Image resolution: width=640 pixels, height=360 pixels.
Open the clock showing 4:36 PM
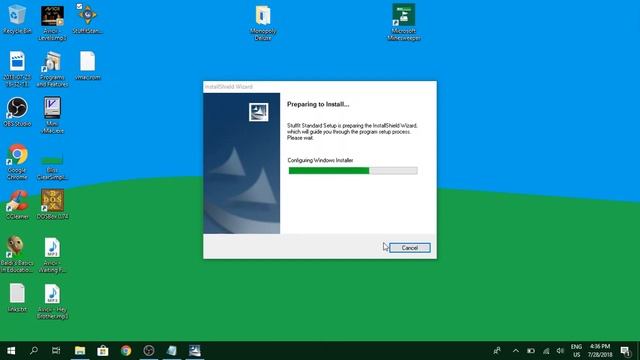pyautogui.click(x=600, y=351)
